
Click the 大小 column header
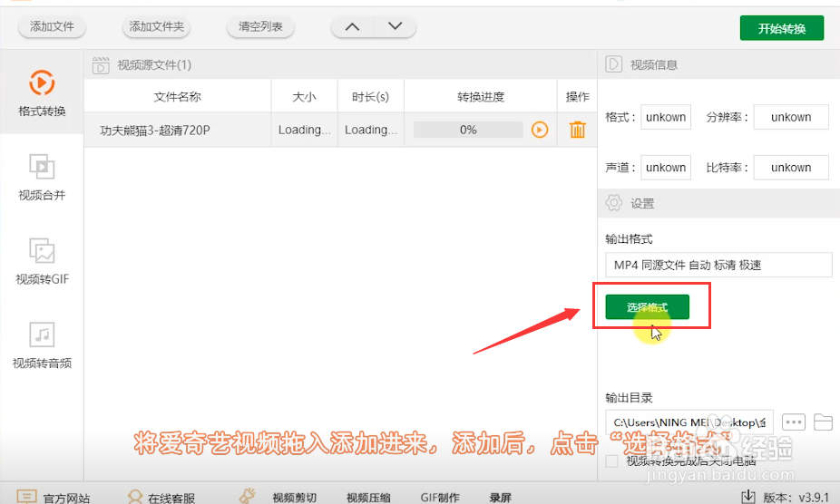pyautogui.click(x=304, y=97)
